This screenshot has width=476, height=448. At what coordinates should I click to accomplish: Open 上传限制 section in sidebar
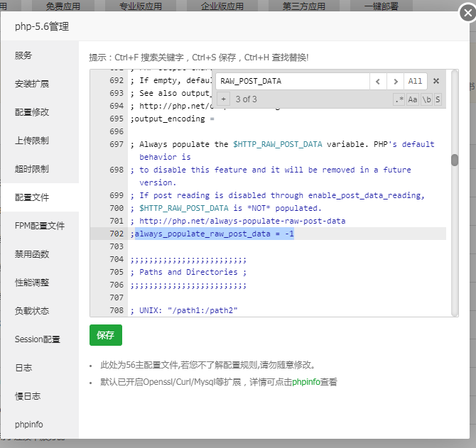point(40,141)
